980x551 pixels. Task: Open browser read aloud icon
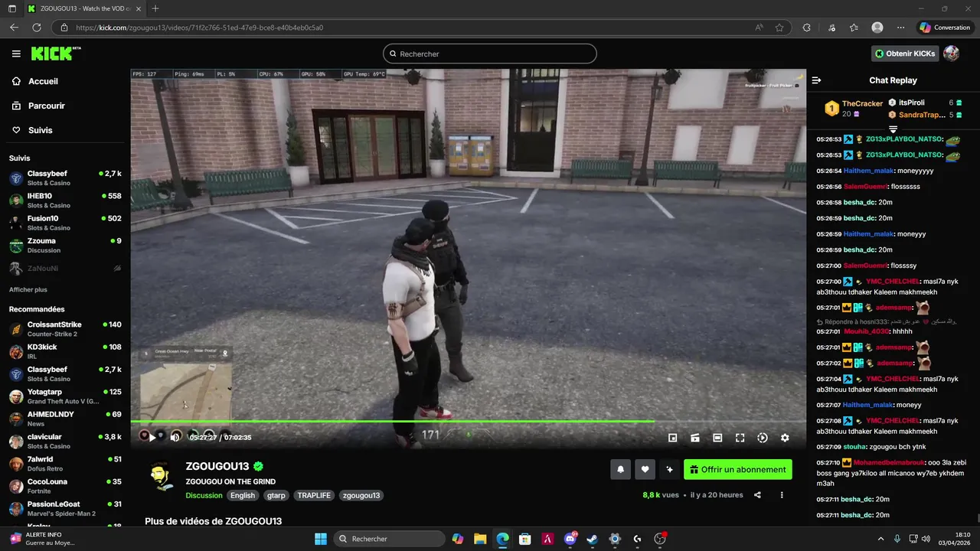[x=759, y=28]
